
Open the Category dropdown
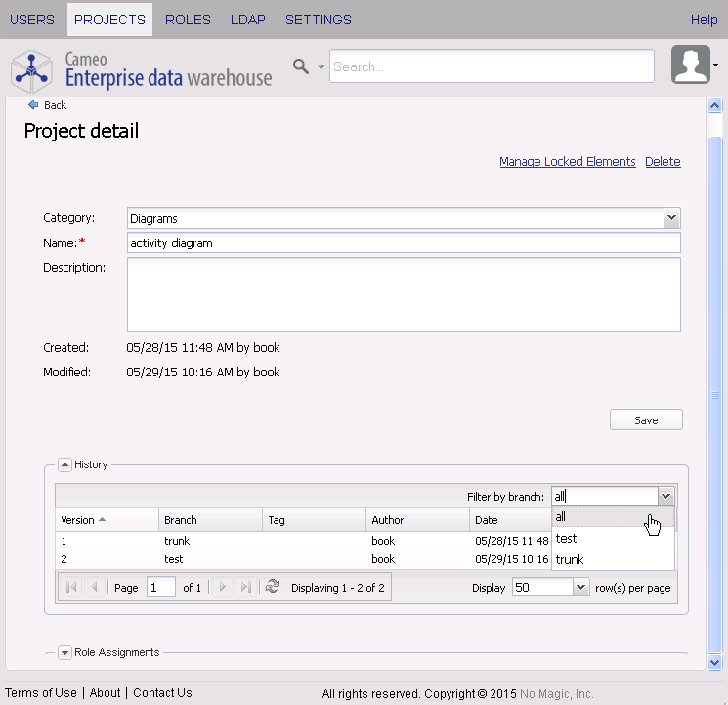(x=671, y=218)
